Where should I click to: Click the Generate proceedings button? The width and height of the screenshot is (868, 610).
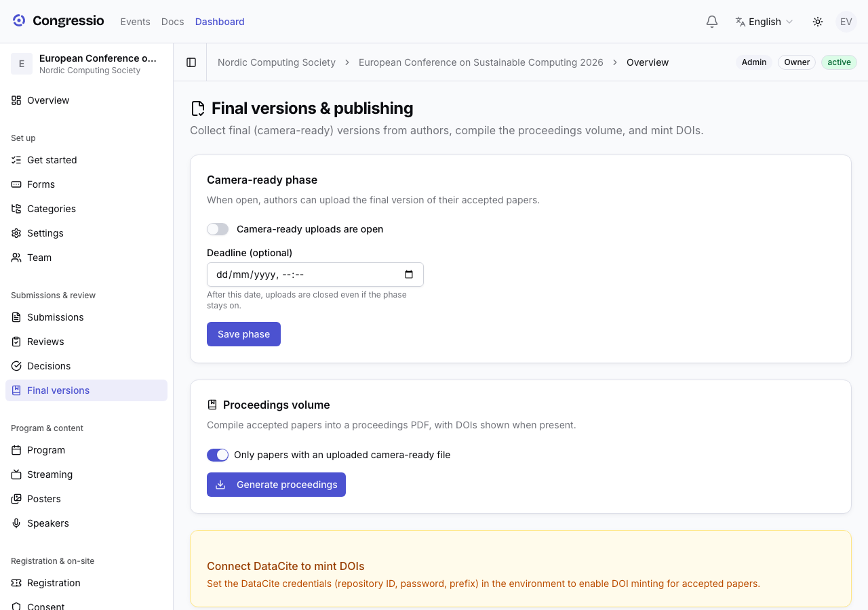[276, 485]
